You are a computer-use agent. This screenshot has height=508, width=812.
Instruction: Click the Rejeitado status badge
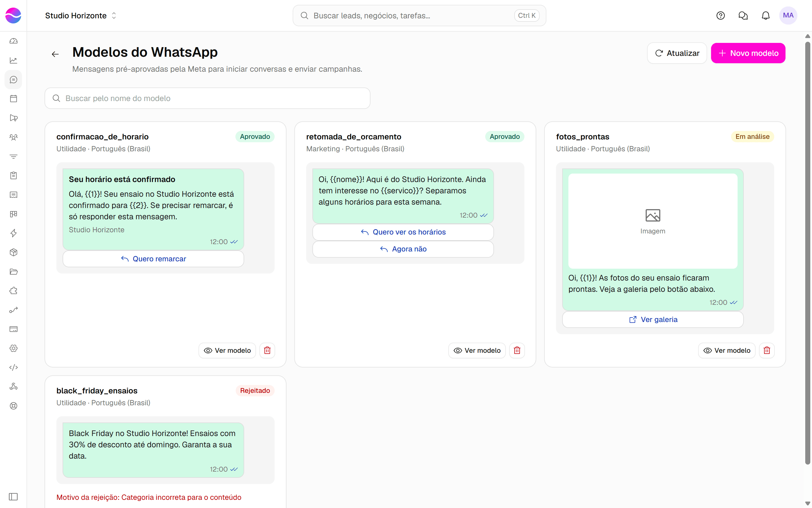click(x=255, y=390)
